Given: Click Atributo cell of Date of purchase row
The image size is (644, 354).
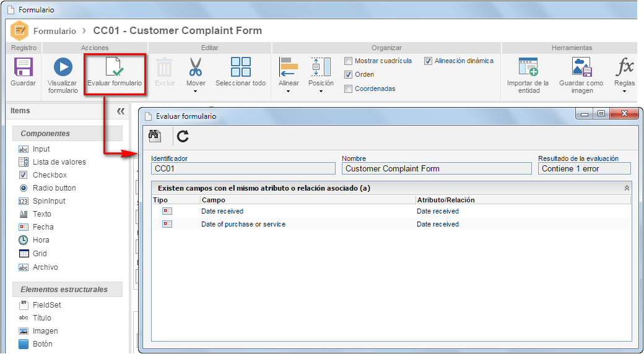Looking at the screenshot, I should 438,224.
